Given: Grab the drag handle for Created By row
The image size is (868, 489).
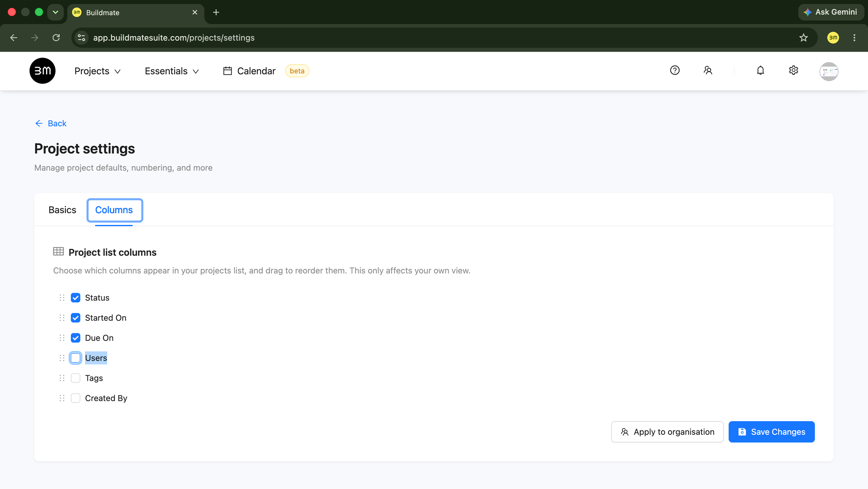Looking at the screenshot, I should pyautogui.click(x=62, y=398).
